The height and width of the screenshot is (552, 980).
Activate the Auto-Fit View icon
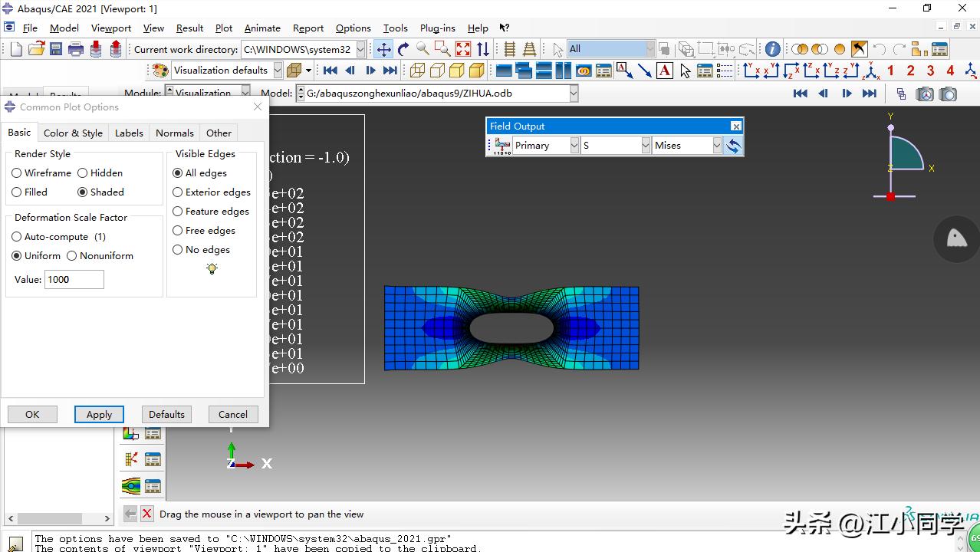pos(463,49)
